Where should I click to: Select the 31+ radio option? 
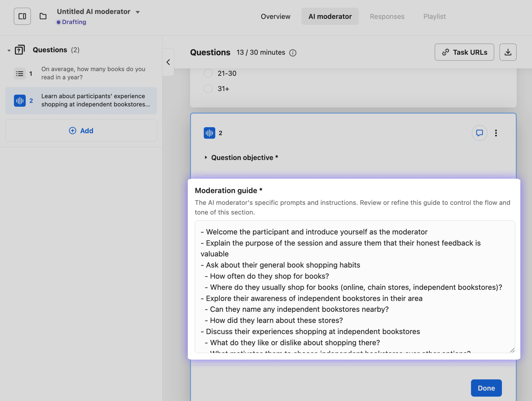pos(208,89)
